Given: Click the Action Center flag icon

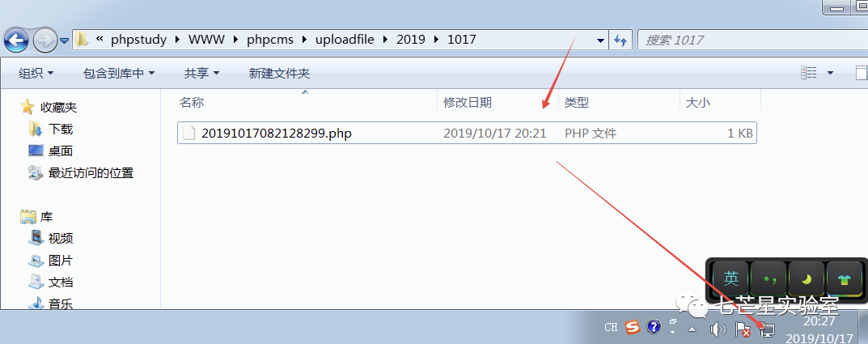Looking at the screenshot, I should click(x=743, y=329).
